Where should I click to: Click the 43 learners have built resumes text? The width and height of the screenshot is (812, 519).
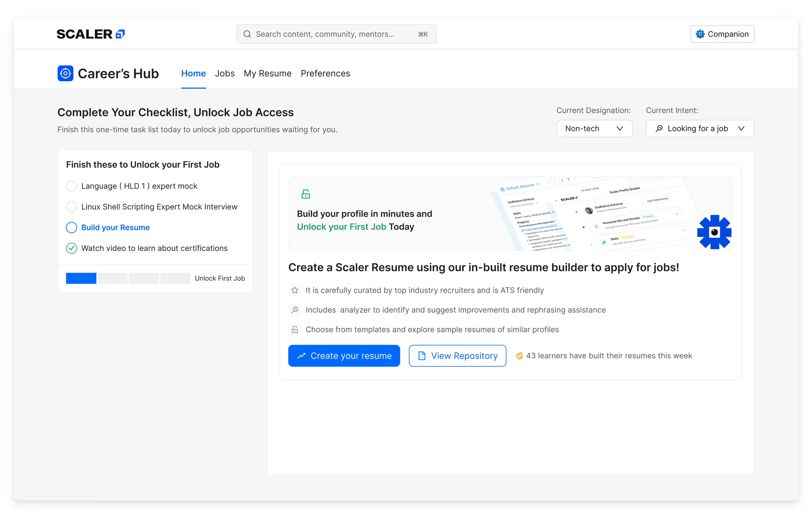point(609,356)
